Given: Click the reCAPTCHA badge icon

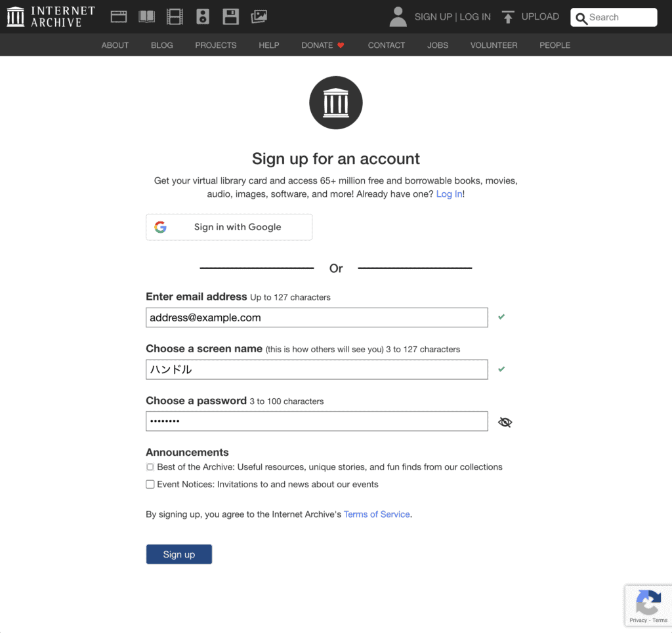Looking at the screenshot, I should (648, 602).
